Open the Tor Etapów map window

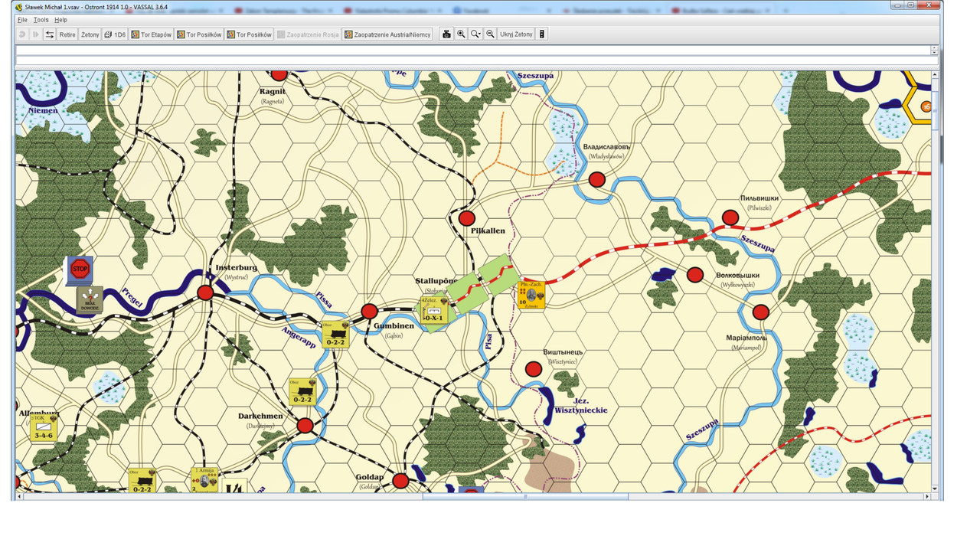point(152,34)
